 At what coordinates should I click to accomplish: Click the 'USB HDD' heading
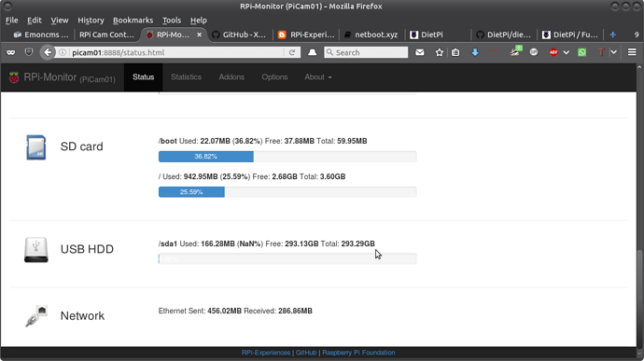coord(87,249)
